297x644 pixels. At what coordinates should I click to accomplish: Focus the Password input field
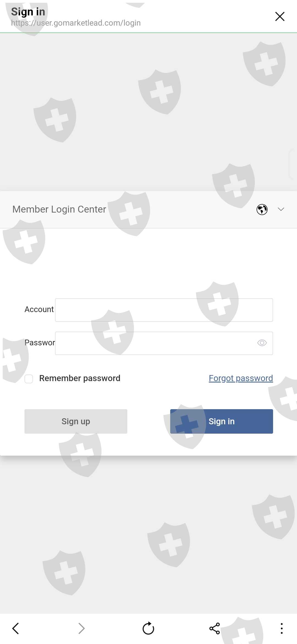[x=154, y=343]
